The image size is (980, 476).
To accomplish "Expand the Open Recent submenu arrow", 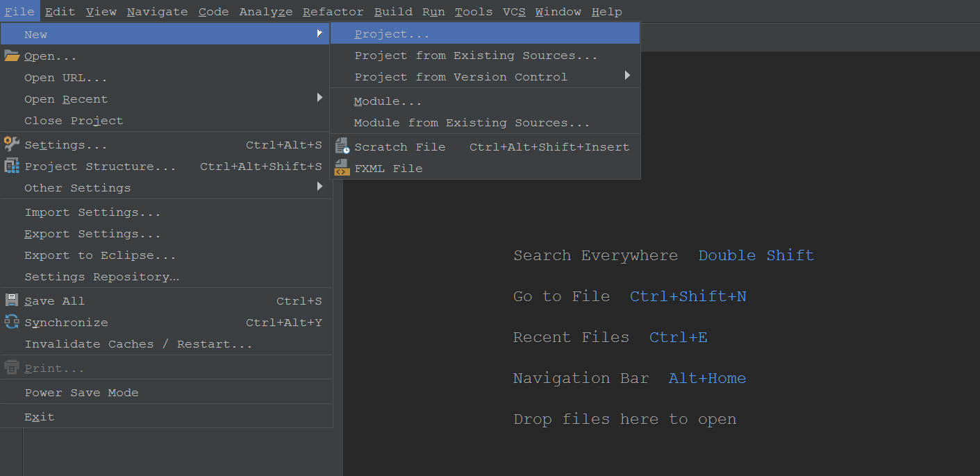I will pyautogui.click(x=319, y=98).
